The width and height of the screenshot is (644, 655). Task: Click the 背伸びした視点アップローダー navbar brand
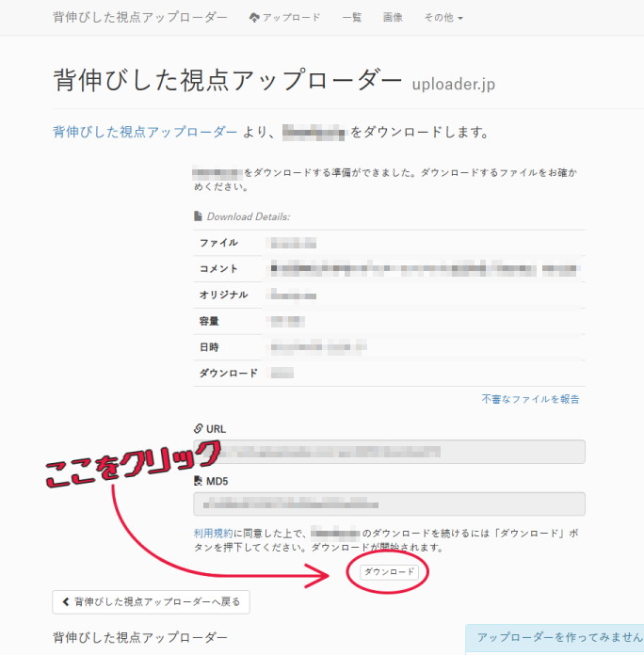coord(140,17)
